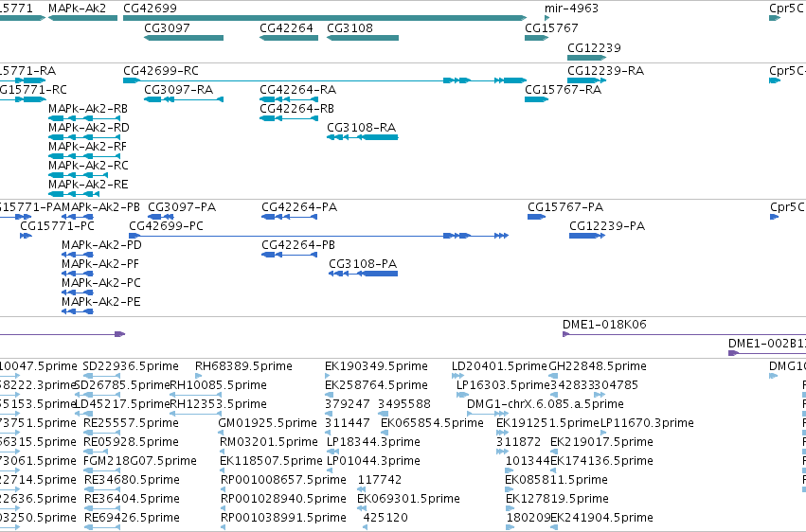Select EST RP001008657.5prime
806x532 pixels.
pyautogui.click(x=224, y=489)
